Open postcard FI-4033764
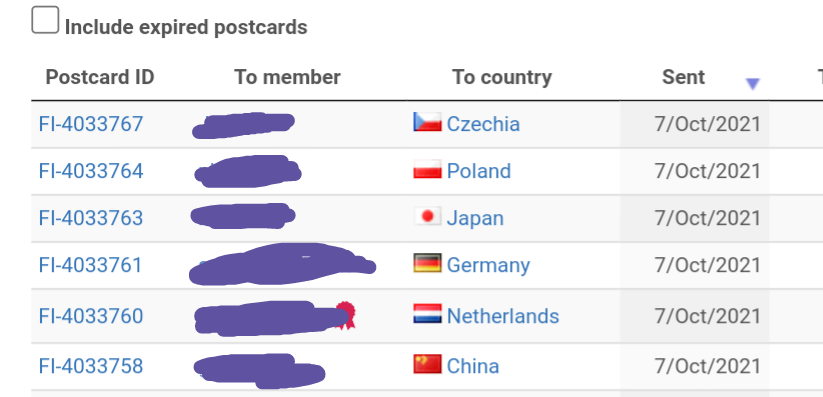823x397 pixels. tap(91, 171)
